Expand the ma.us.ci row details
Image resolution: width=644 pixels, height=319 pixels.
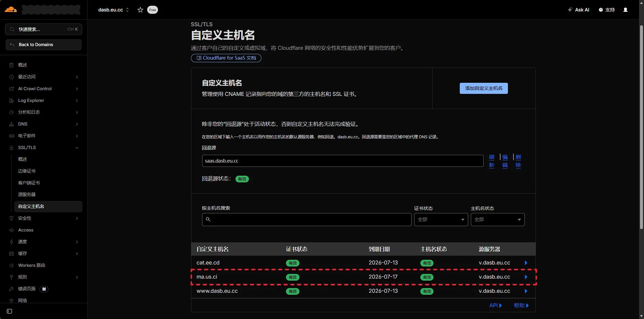(x=526, y=277)
